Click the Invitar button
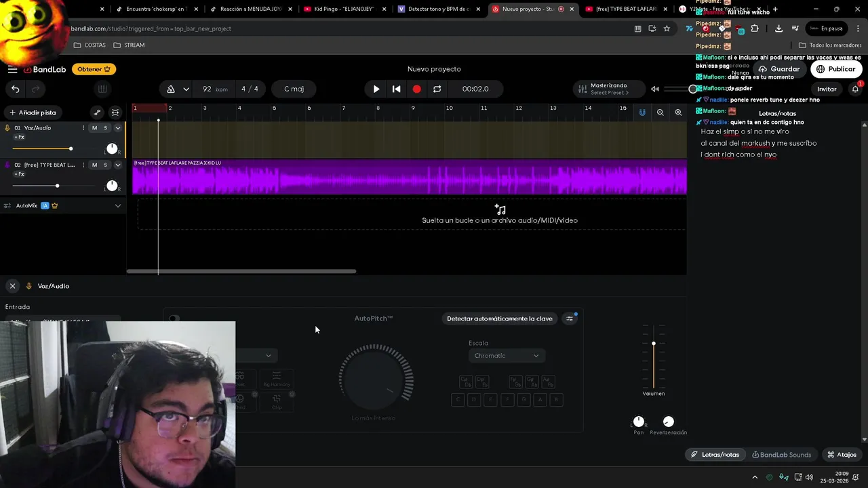 (x=827, y=89)
